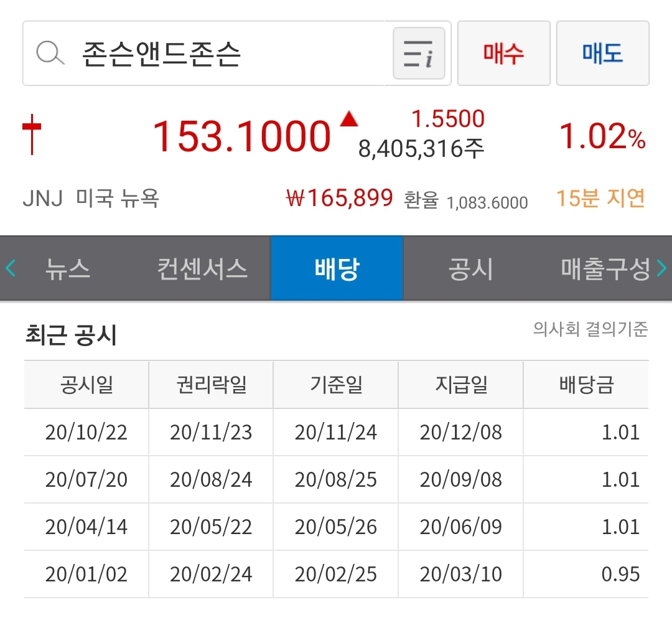Select the 20/12/08 payment date cell

pos(461,432)
